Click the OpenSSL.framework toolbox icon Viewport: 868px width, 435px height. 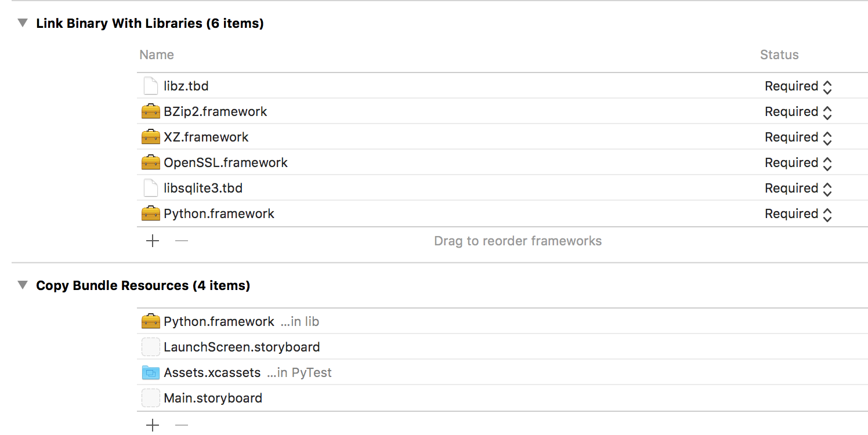coord(151,162)
